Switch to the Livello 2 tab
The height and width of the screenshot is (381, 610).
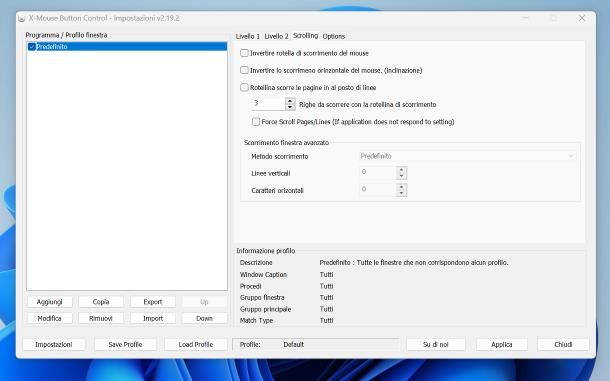click(x=276, y=36)
